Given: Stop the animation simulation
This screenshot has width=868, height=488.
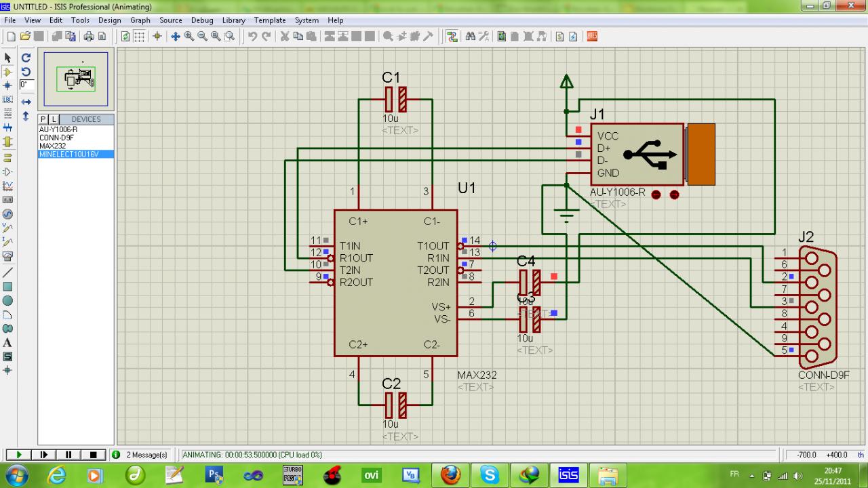Looking at the screenshot, I should 94,455.
